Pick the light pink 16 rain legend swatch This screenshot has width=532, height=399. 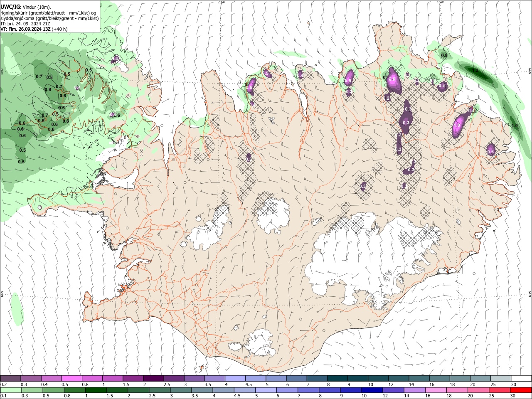pyautogui.click(x=435, y=390)
